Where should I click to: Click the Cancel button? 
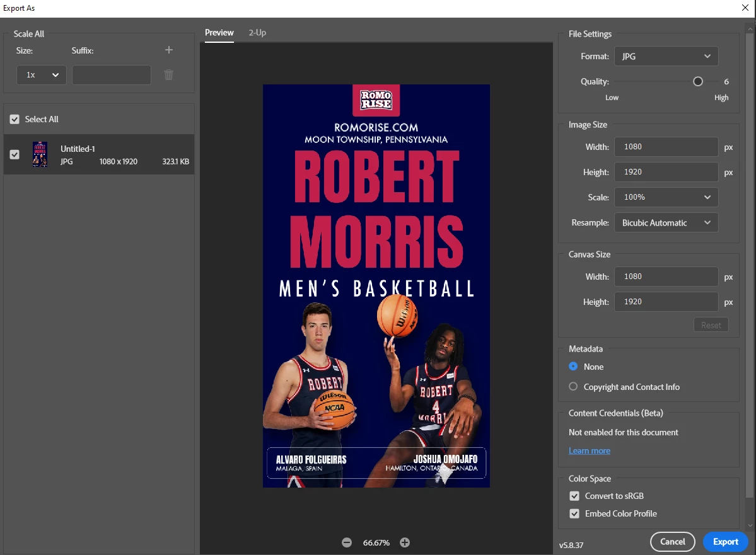[x=673, y=542]
